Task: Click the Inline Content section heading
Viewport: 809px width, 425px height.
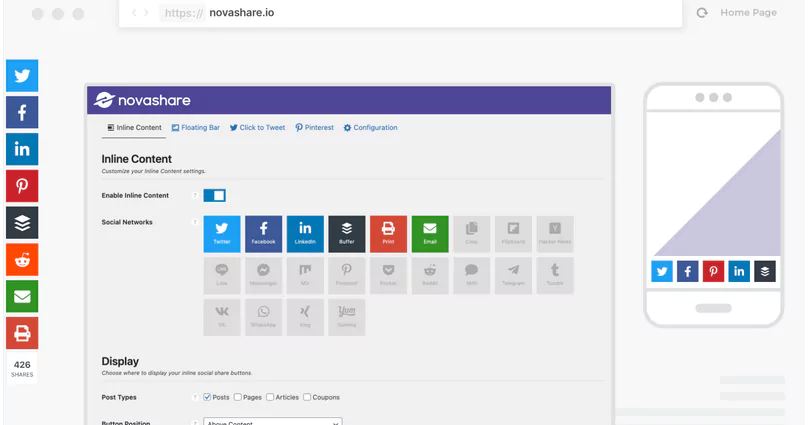Action: pyautogui.click(x=137, y=159)
